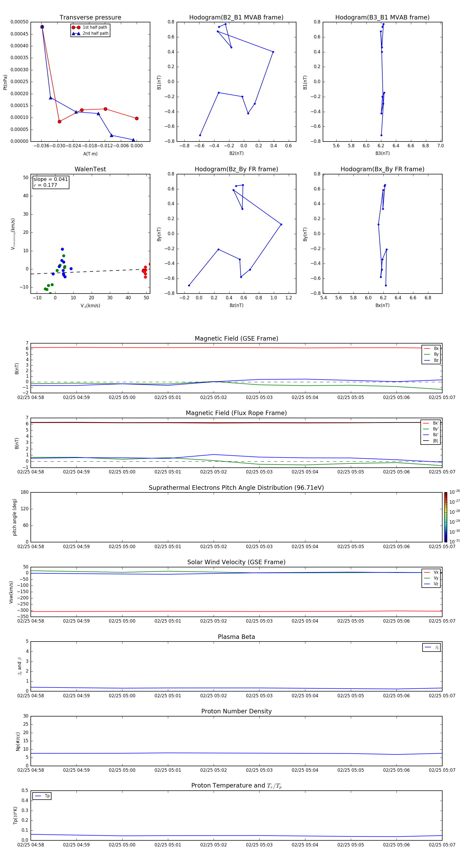Select the "pitch angle (deg)" y-axis label
Screen dimensions: 473x868
click(x=14, y=517)
